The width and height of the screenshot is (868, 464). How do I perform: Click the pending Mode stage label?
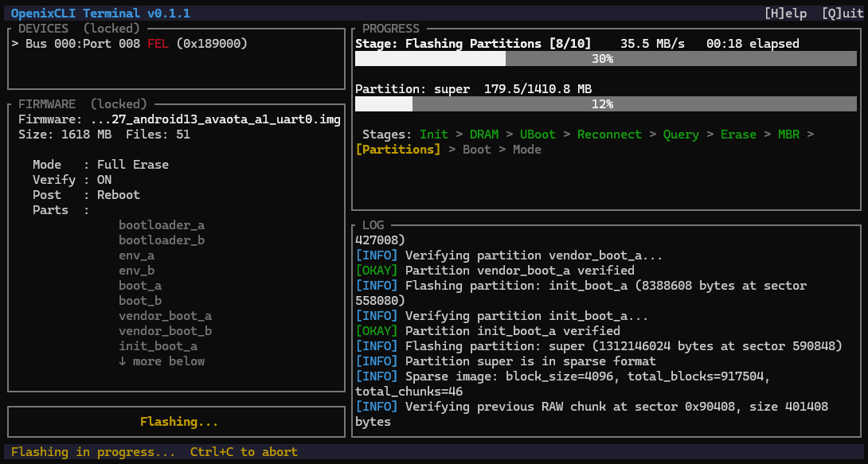tap(527, 150)
